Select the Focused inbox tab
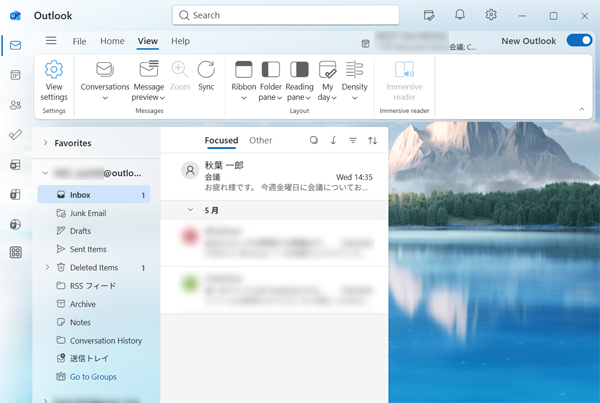This screenshot has width=600, height=403. tap(221, 140)
